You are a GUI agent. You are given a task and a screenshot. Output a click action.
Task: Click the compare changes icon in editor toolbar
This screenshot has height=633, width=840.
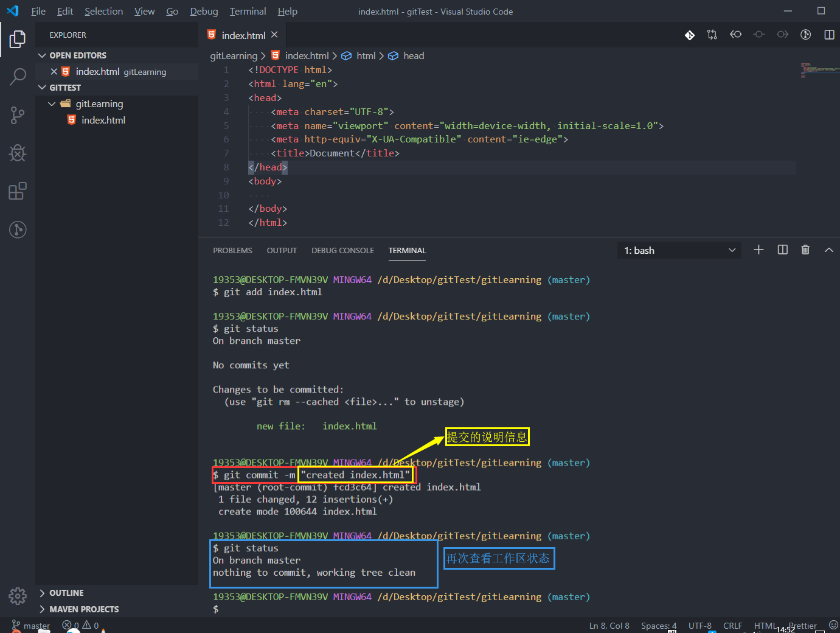(x=712, y=35)
